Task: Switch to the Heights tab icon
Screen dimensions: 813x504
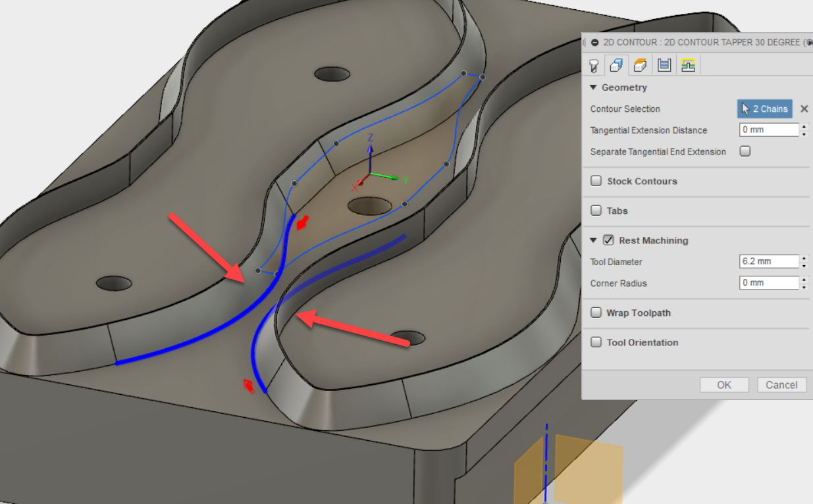Action: point(640,64)
